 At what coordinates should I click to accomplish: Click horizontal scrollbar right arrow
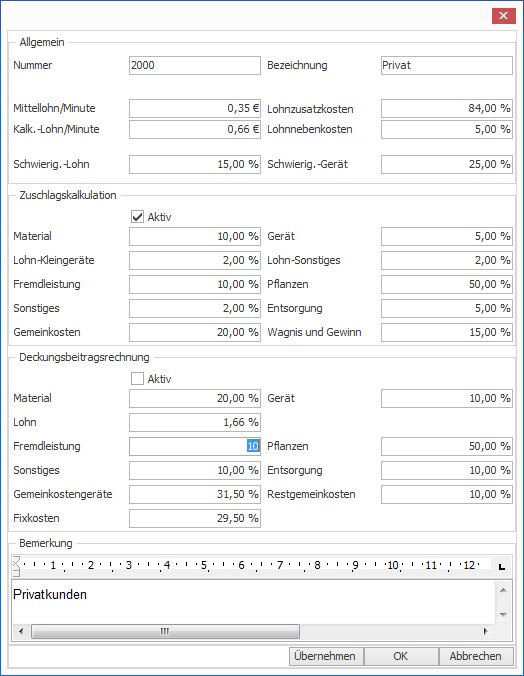coord(486,632)
